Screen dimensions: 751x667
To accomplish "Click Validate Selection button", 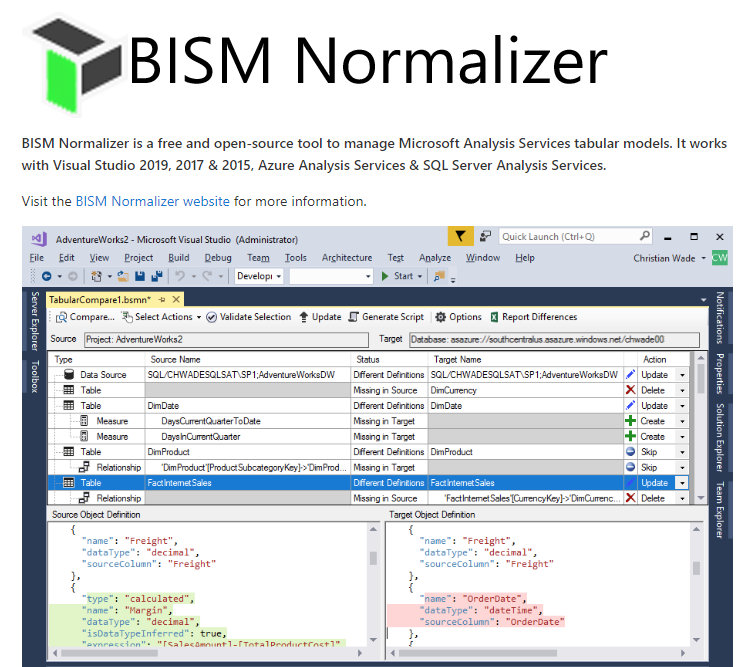I will pos(249,317).
